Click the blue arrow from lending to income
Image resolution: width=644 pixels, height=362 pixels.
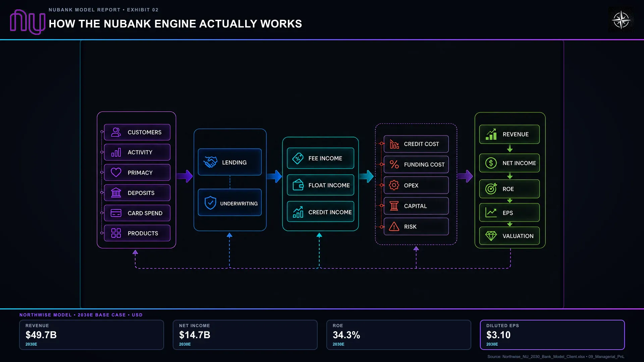click(x=274, y=176)
